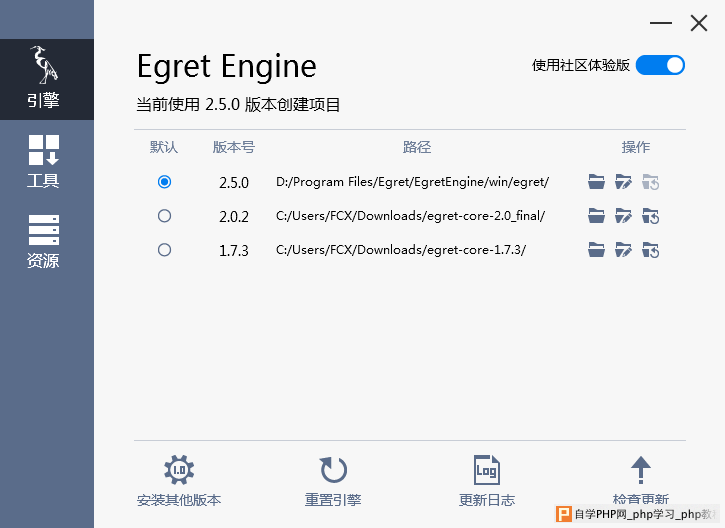This screenshot has height=528, width=725.
Task: Open folder of engine version 2.5.0
Action: click(x=596, y=182)
